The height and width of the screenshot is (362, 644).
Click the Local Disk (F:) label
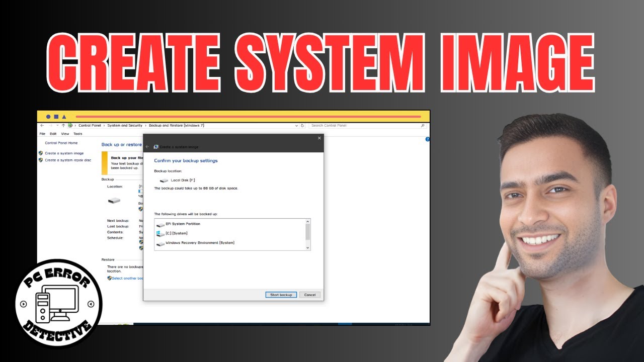point(183,180)
